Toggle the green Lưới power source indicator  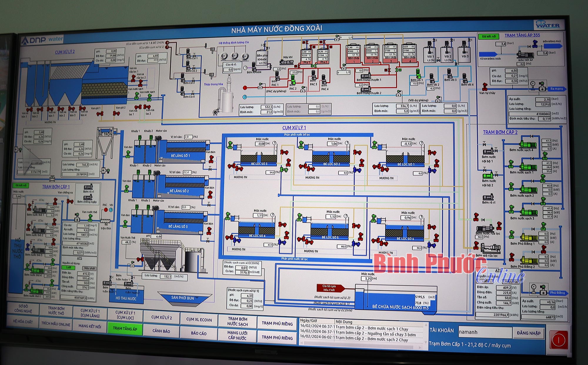69,268
